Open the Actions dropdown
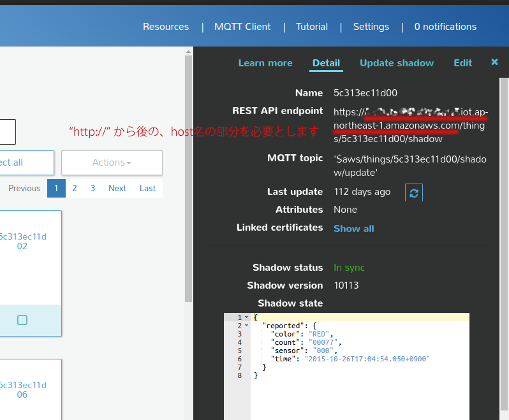Image resolution: width=509 pixels, height=420 pixels. (x=112, y=163)
